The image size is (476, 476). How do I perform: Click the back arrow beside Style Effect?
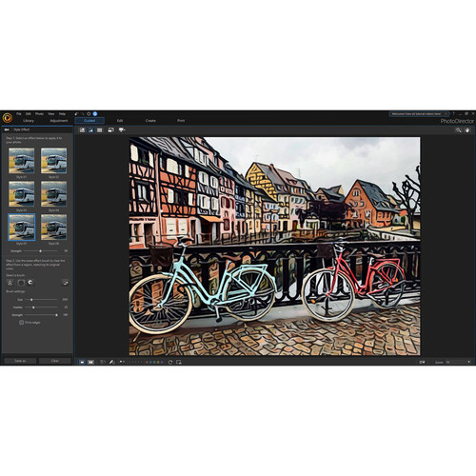pos(7,129)
